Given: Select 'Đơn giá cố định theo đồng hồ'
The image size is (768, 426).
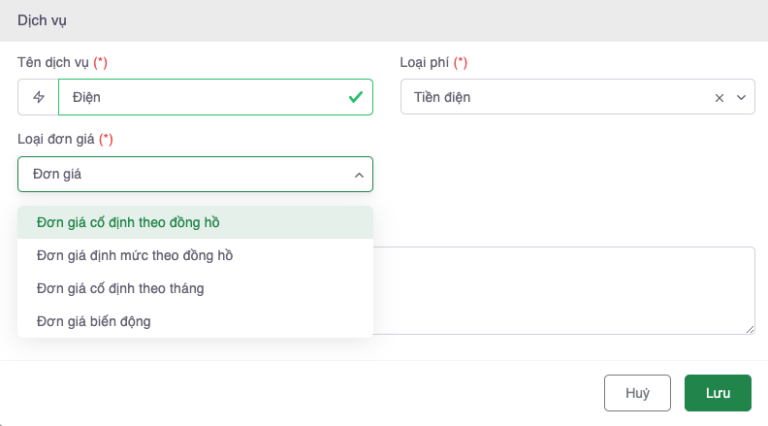Looking at the screenshot, I should pos(128,222).
